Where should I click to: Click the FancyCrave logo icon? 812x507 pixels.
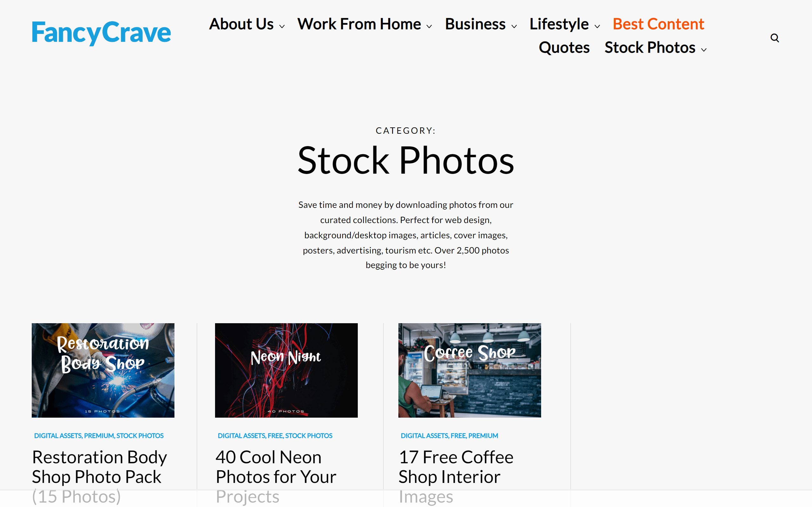point(102,32)
